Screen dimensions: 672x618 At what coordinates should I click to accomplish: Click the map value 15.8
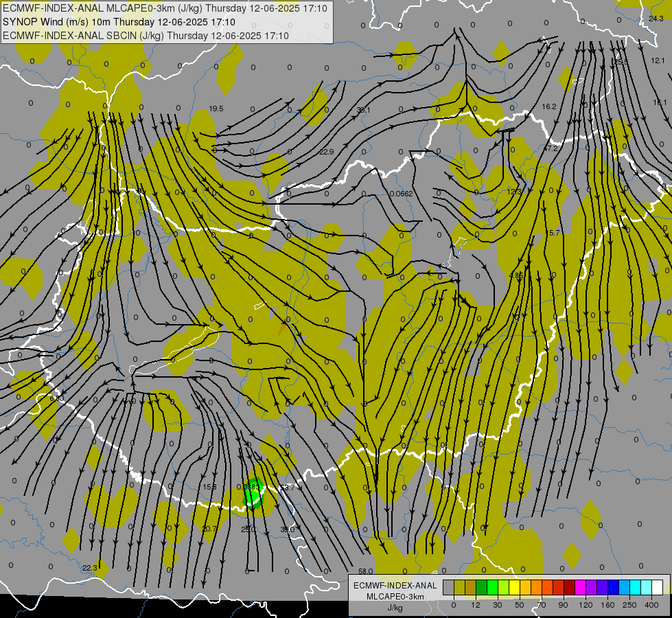coord(209,487)
